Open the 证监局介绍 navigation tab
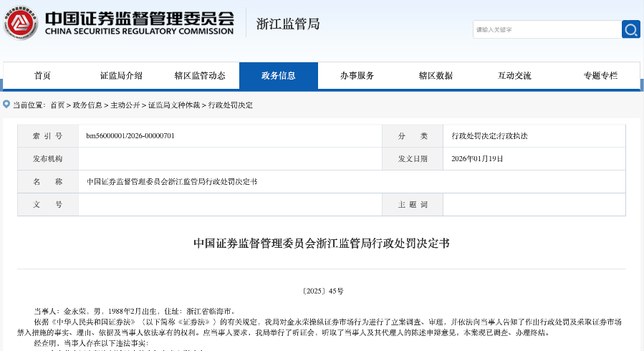This screenshot has width=644, height=351. click(121, 76)
